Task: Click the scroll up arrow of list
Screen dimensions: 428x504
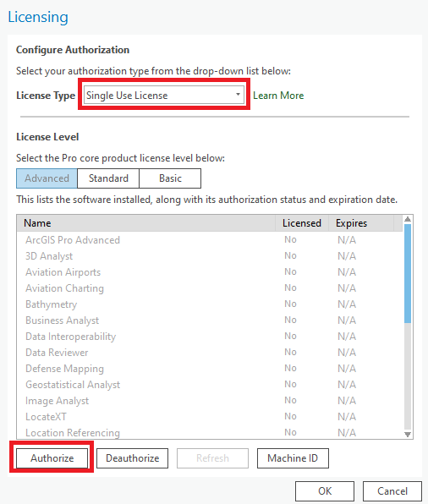Action: [408, 219]
